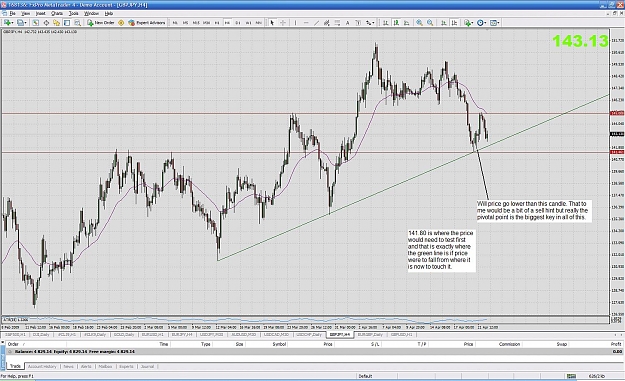Click the MetaEditor yellow icon

coord(121,23)
